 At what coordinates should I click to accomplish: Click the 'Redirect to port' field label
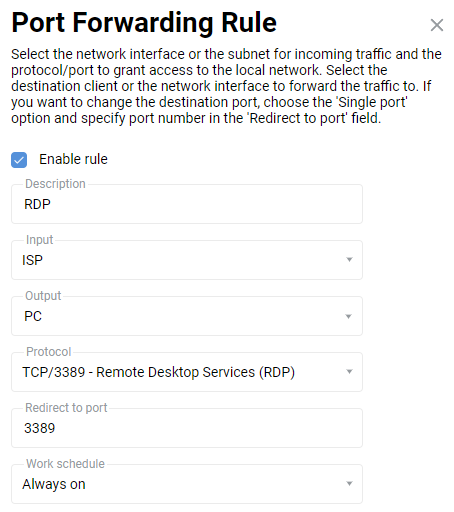[x=66, y=408]
